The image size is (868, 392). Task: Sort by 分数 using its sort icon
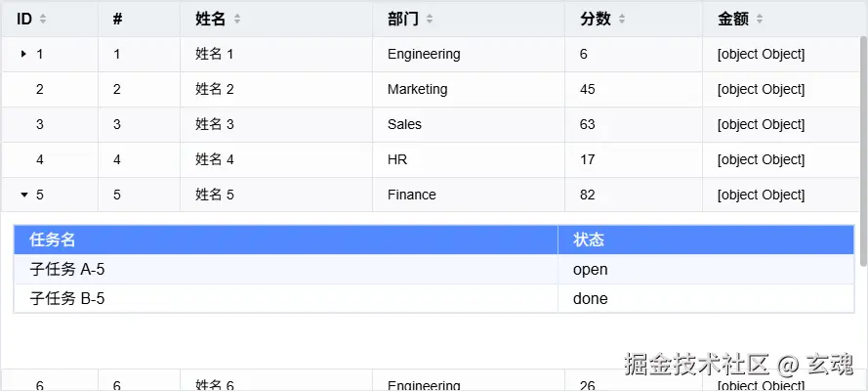pyautogui.click(x=622, y=19)
